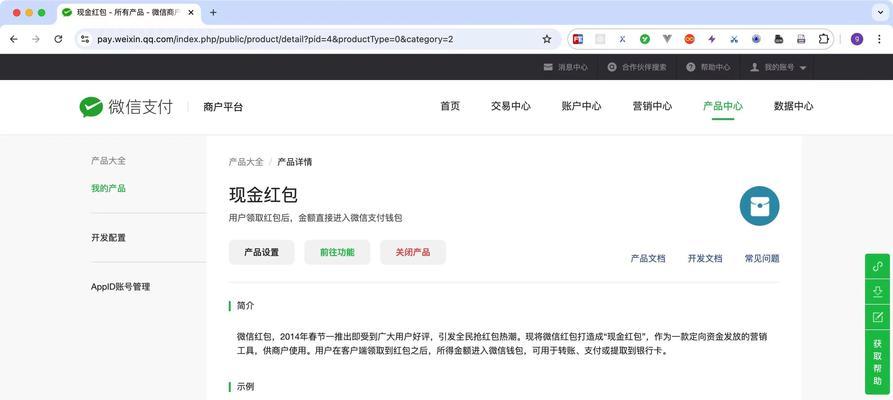Click the 现金红包 red envelope product icon
Viewport: 893px width, 400px height.
pos(759,206)
